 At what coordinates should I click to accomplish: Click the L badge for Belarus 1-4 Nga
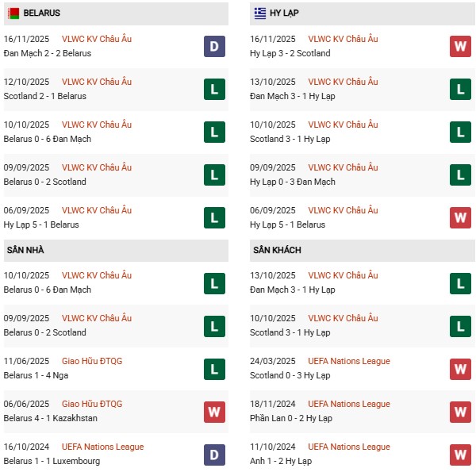[x=214, y=369]
